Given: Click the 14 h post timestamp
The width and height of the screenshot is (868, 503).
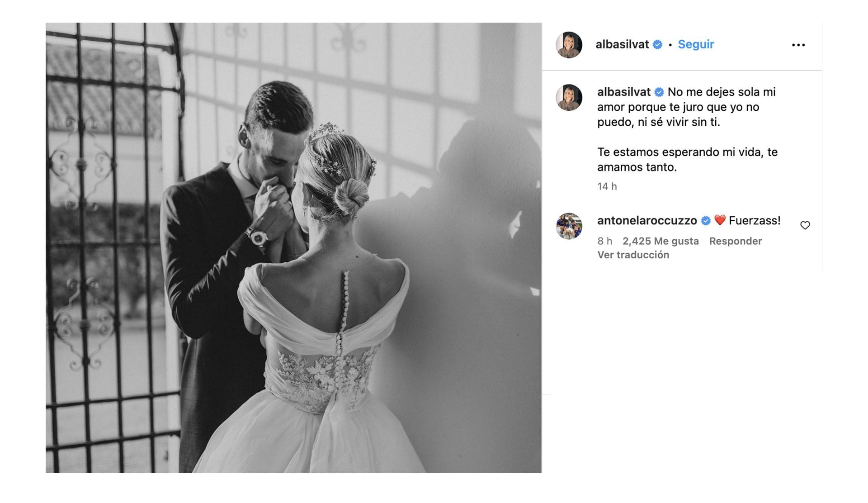Looking at the screenshot, I should pos(607,186).
